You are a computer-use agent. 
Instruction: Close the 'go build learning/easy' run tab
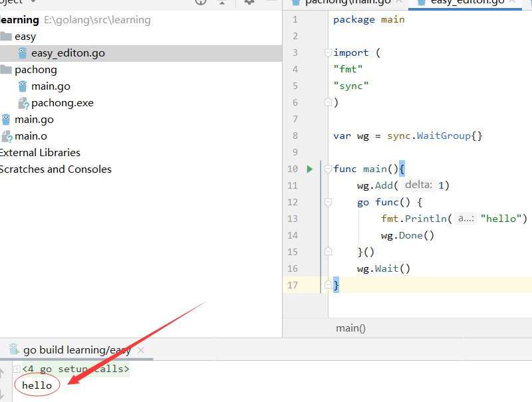tap(141, 350)
